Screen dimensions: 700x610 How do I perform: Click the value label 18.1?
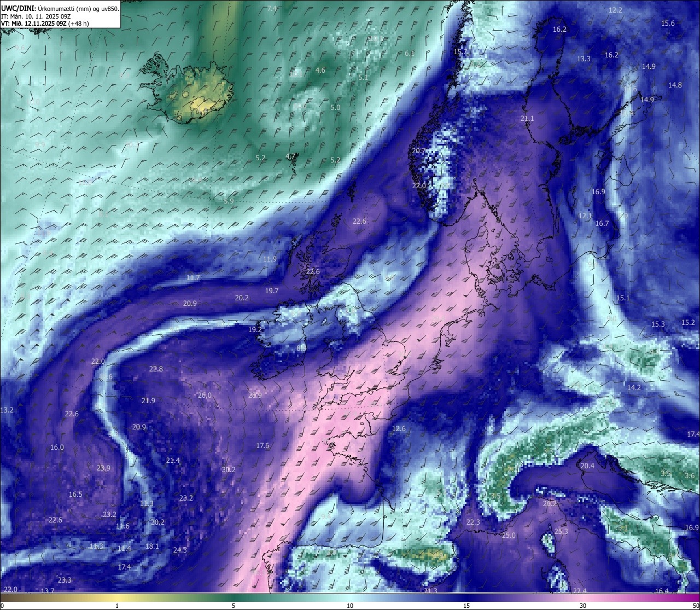pos(152,546)
